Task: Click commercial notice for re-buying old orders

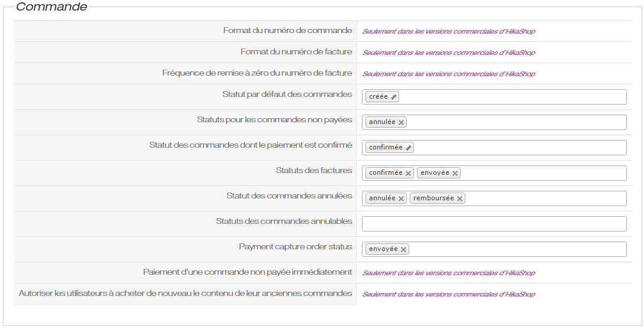Action: (x=448, y=294)
